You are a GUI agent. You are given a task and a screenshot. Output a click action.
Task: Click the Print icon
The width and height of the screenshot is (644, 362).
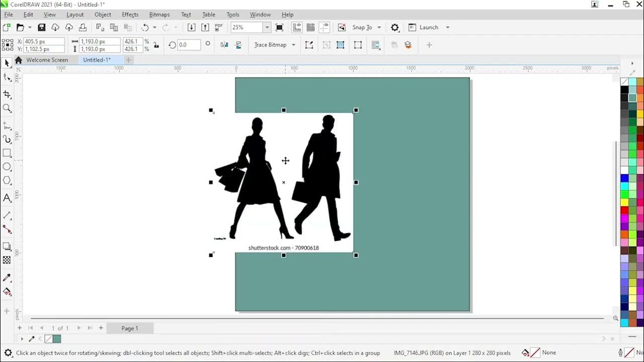(x=83, y=28)
